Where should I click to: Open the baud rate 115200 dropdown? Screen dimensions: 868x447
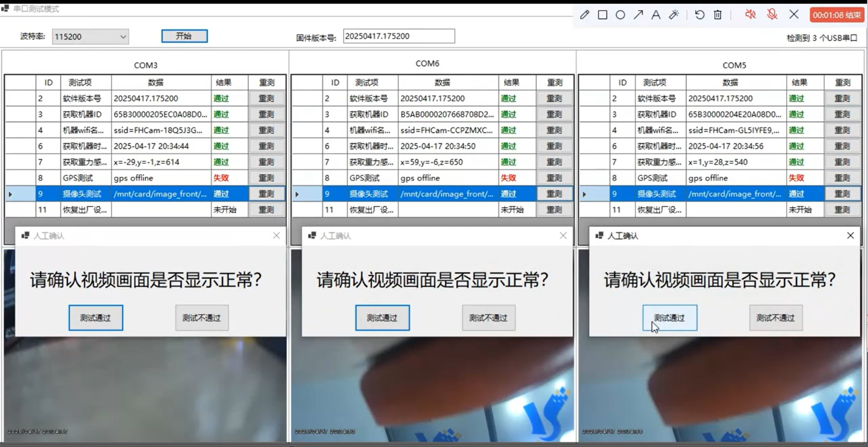[x=90, y=36]
